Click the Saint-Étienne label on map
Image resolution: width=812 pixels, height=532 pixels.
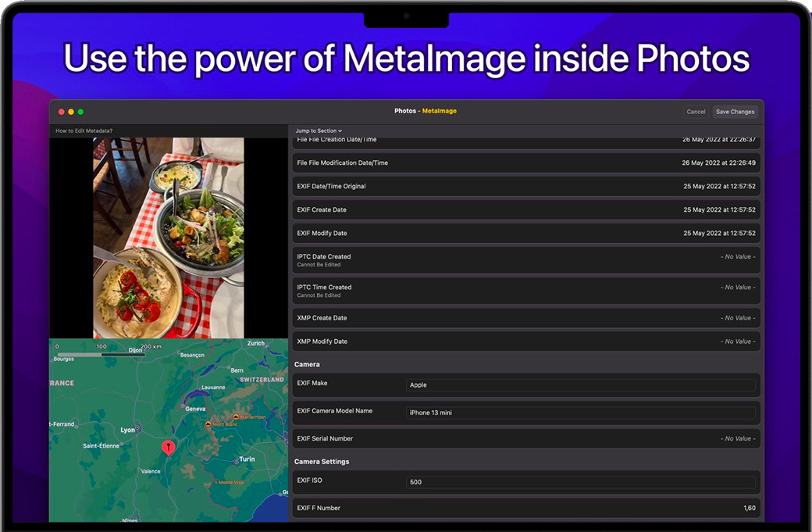point(101,445)
